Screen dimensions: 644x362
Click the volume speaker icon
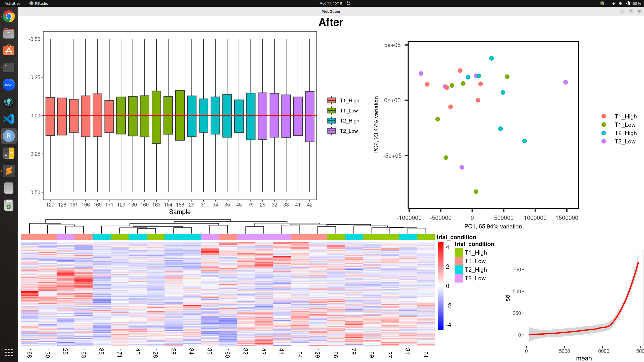620,3
